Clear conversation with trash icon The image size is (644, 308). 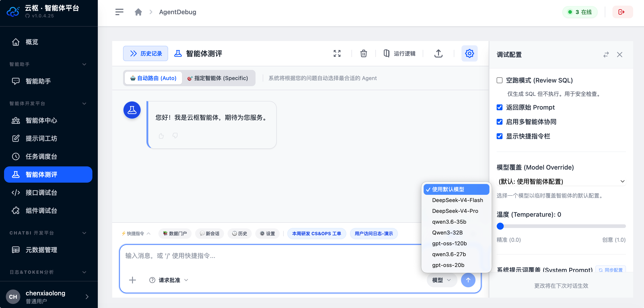click(363, 53)
